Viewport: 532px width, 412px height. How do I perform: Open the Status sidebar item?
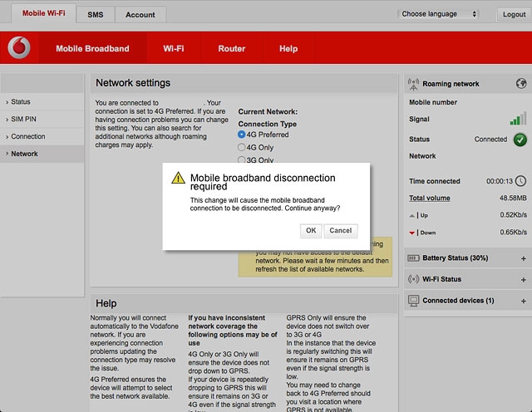click(42, 101)
